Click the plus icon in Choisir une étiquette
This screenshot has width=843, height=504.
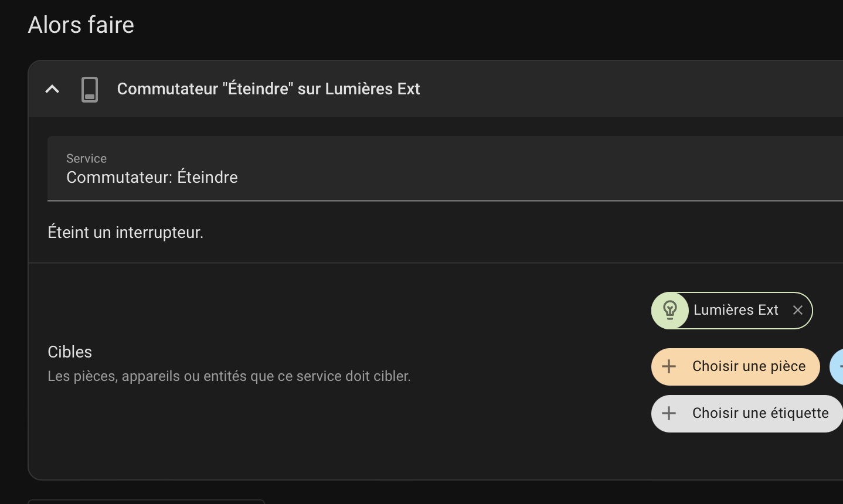[669, 414]
